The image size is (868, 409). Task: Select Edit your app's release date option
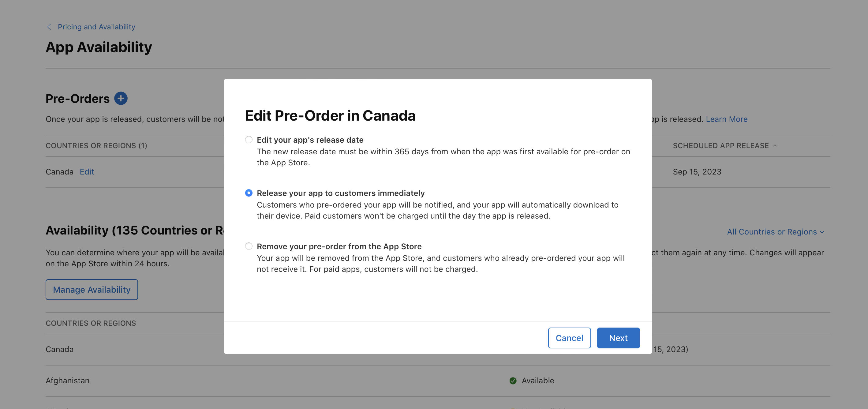pyautogui.click(x=249, y=139)
